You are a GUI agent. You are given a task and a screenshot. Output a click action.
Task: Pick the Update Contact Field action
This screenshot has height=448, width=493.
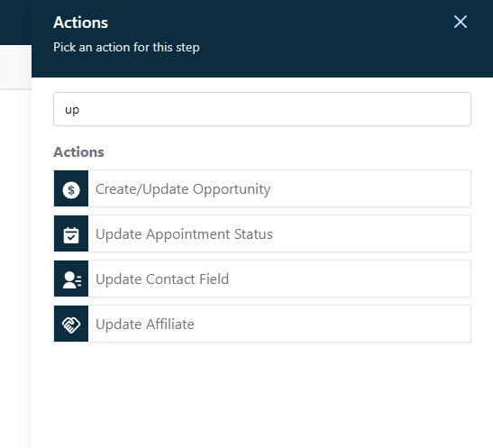click(262, 279)
